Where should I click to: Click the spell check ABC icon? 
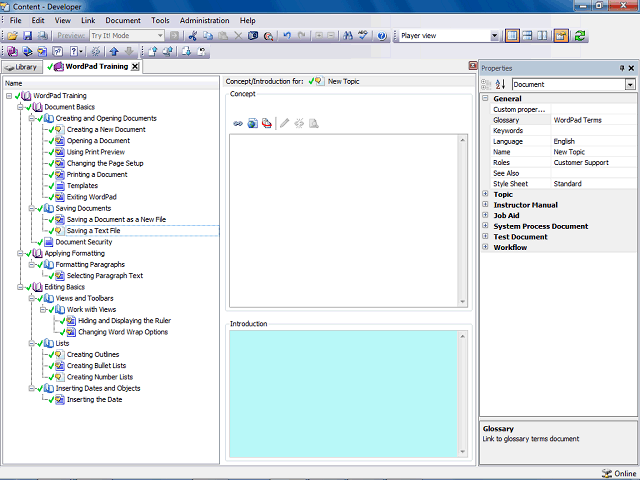click(363, 36)
